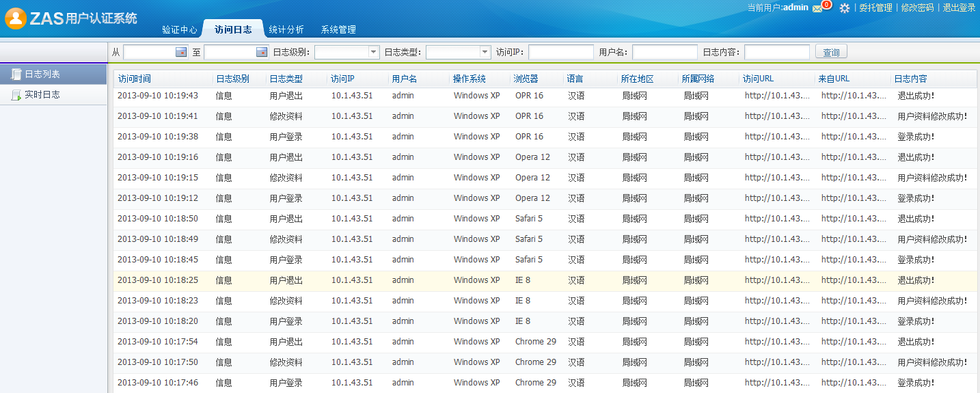Switch to the 统计分析 tab
The width and height of the screenshot is (980, 393).
286,30
